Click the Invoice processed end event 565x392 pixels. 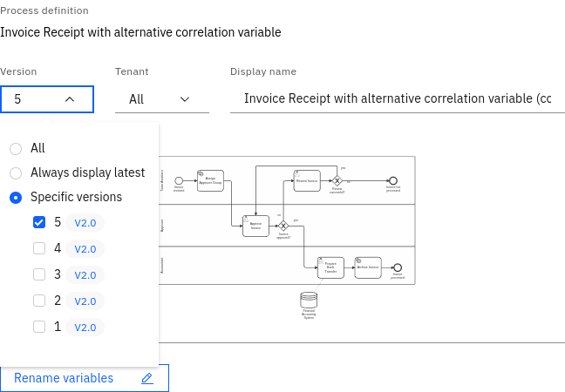coord(398,267)
